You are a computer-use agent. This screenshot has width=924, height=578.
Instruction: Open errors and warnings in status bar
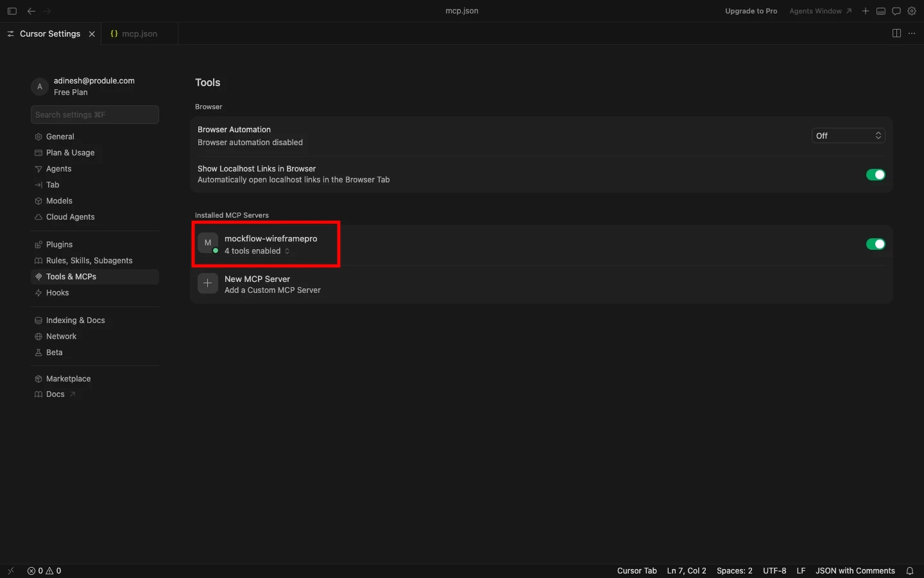(x=44, y=570)
